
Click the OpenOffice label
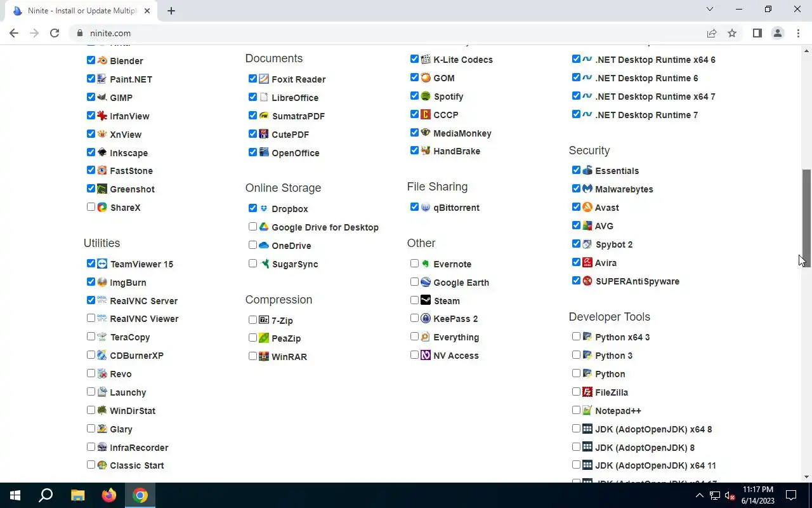(x=296, y=153)
